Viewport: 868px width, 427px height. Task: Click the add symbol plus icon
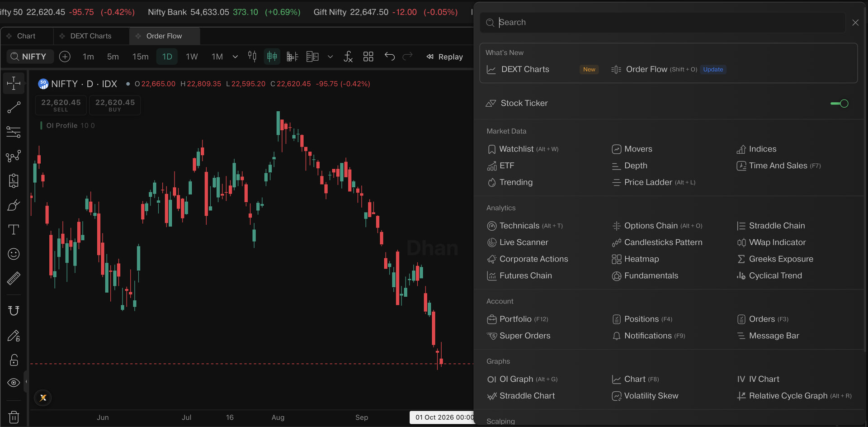[x=65, y=57]
